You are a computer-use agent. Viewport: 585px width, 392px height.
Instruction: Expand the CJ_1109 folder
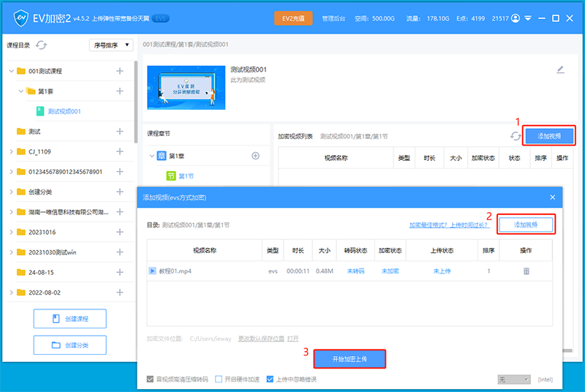(x=12, y=151)
